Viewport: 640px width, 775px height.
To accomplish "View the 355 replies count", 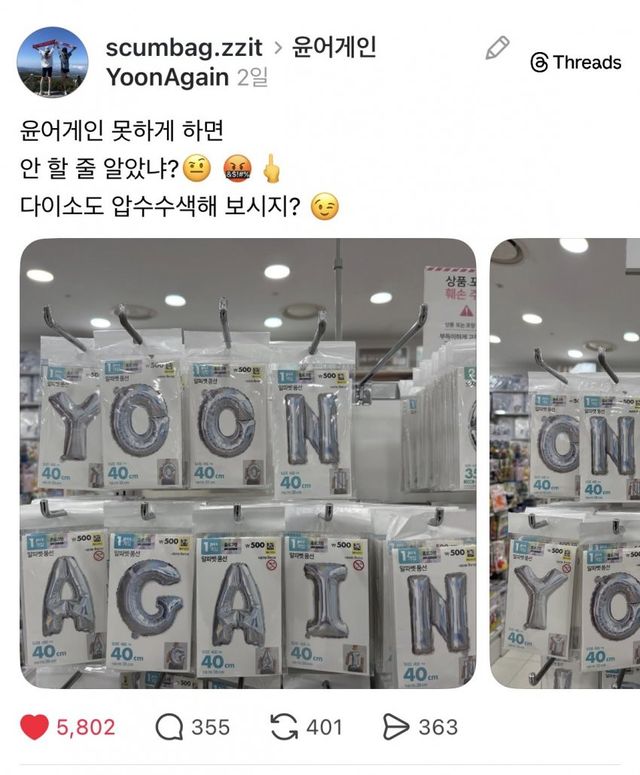I will tap(211, 727).
